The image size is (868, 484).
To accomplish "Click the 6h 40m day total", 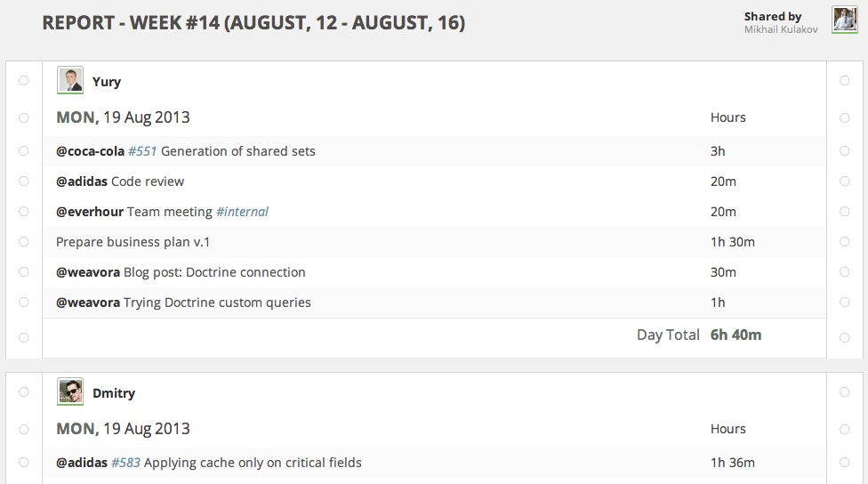I will [x=735, y=335].
